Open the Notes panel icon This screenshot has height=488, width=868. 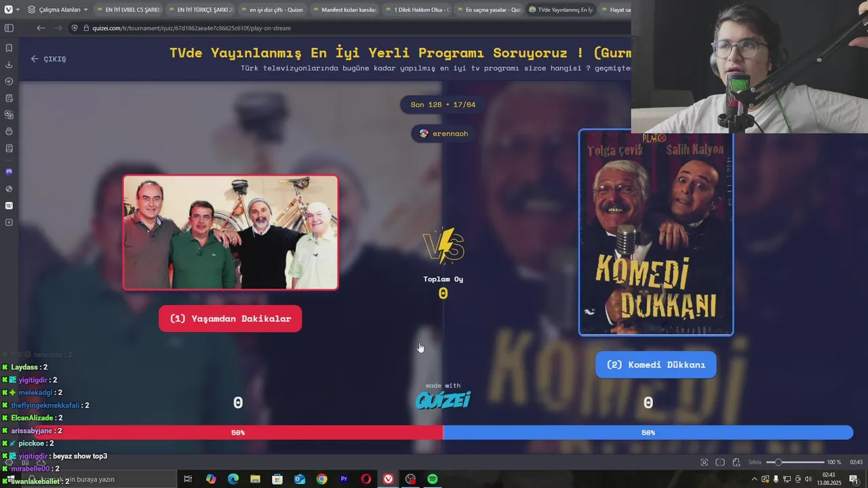(x=9, y=98)
